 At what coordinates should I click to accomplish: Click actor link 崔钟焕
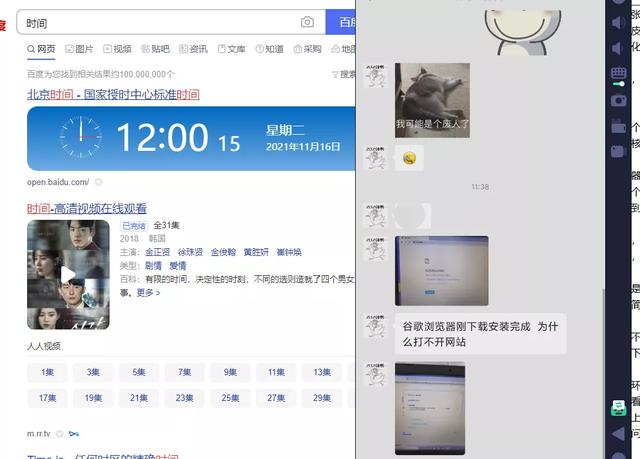point(289,252)
